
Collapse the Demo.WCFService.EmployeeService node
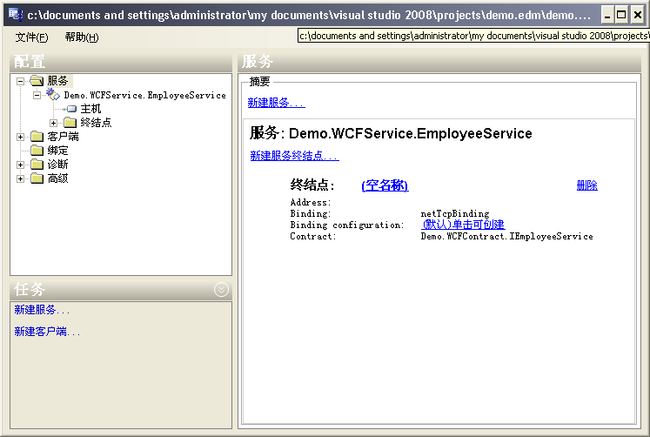pyautogui.click(x=37, y=95)
